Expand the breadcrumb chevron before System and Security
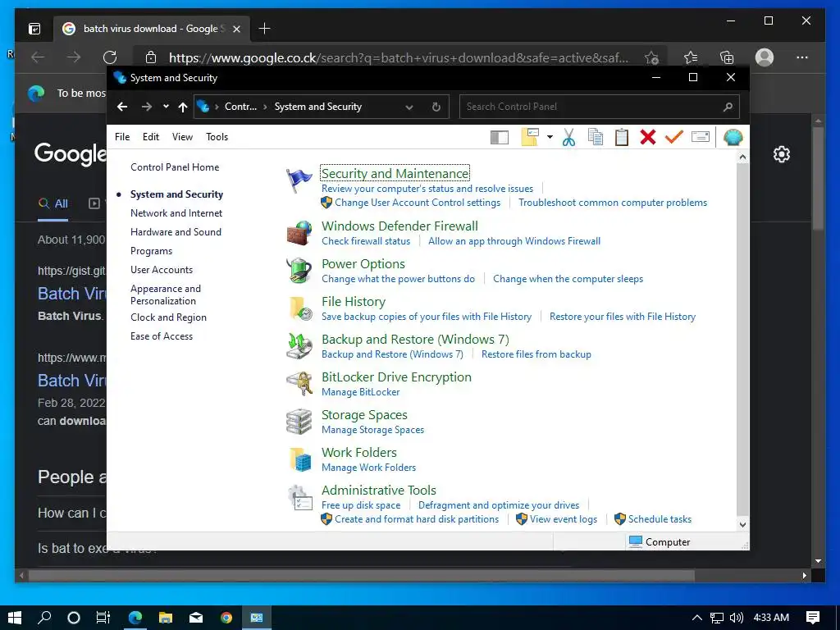Image resolution: width=840 pixels, height=630 pixels. tap(265, 107)
